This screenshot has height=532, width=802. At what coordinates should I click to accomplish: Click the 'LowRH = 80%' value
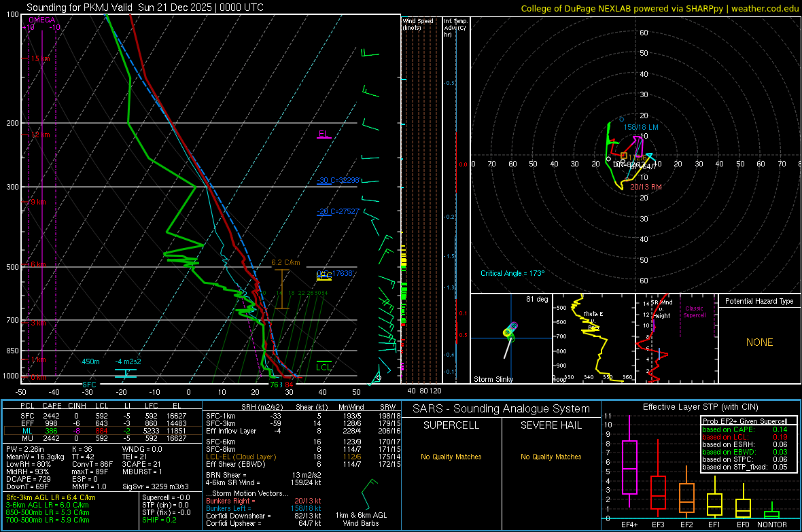coord(28,465)
